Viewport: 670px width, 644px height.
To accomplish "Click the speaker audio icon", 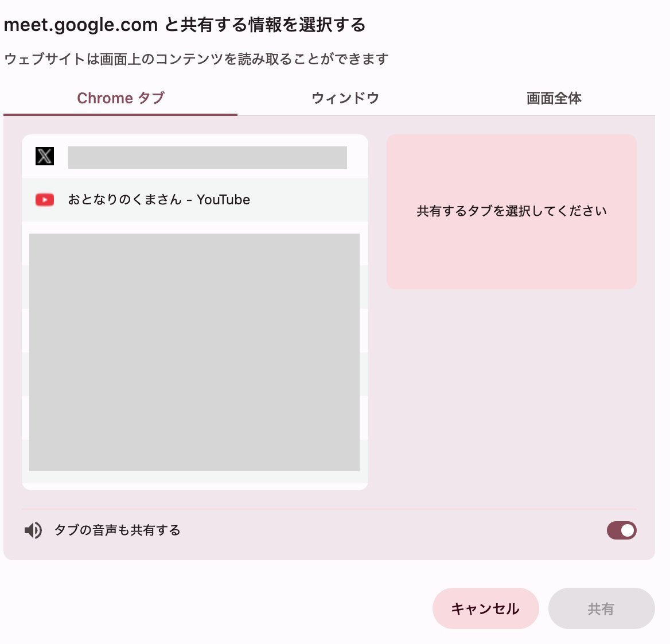I will (x=33, y=531).
